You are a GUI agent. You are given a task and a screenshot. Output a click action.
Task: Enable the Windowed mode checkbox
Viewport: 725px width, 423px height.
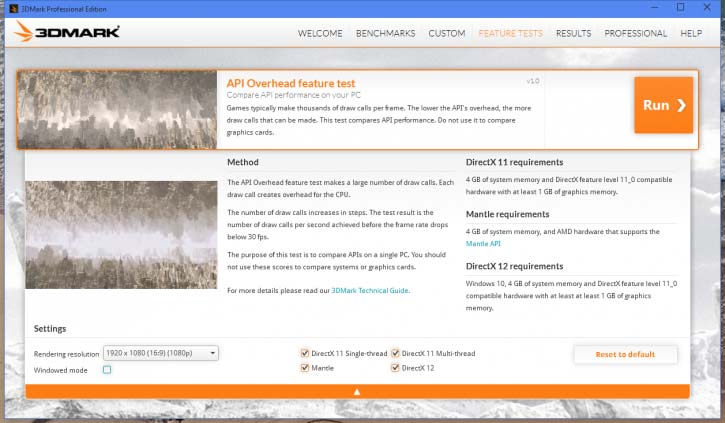pyautogui.click(x=107, y=370)
